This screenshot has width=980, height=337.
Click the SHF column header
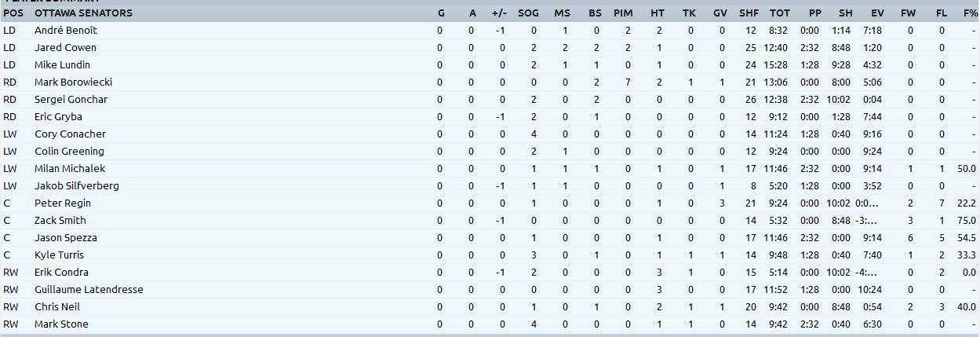click(749, 13)
